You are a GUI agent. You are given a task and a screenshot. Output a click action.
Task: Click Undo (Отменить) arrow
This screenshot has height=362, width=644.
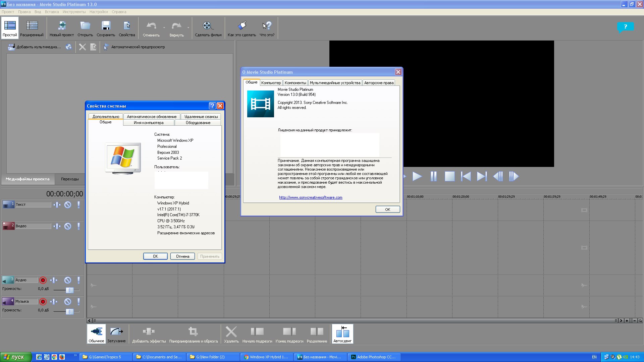(x=151, y=28)
